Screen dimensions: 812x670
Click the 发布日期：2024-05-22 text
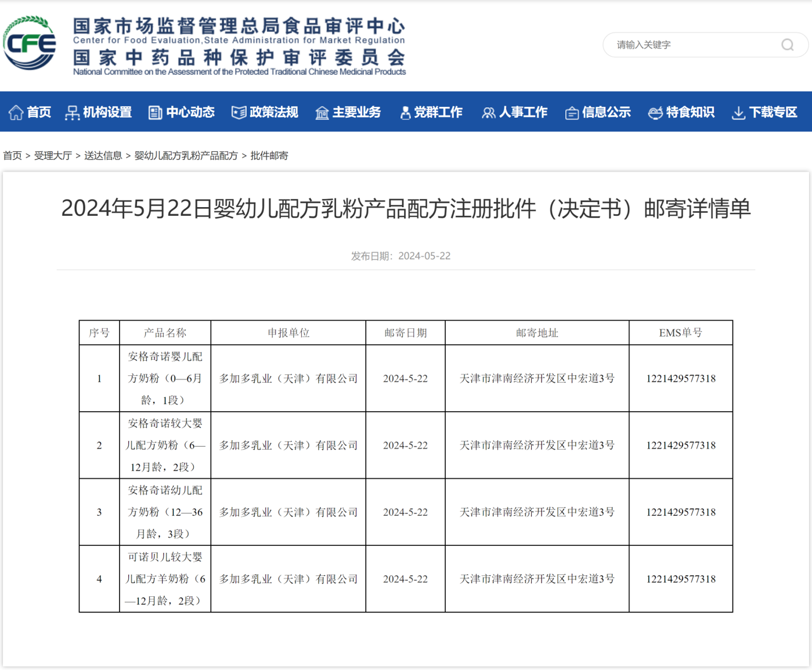(400, 256)
